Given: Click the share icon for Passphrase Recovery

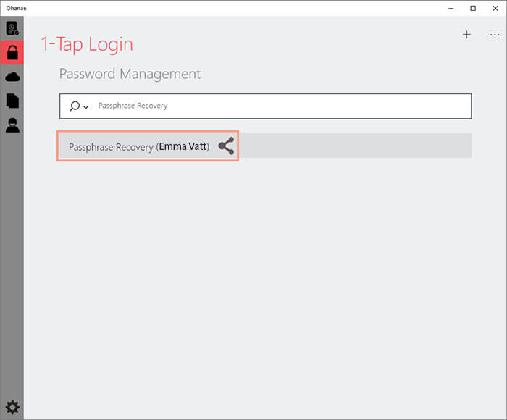Looking at the screenshot, I should [x=226, y=146].
